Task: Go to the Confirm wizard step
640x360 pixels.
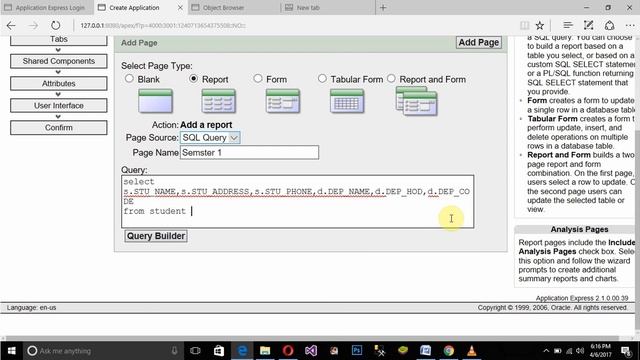Action: (59, 128)
